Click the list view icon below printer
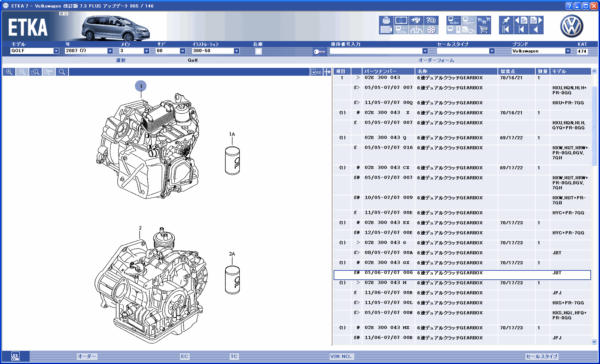This screenshot has height=364, width=600. (x=386, y=30)
